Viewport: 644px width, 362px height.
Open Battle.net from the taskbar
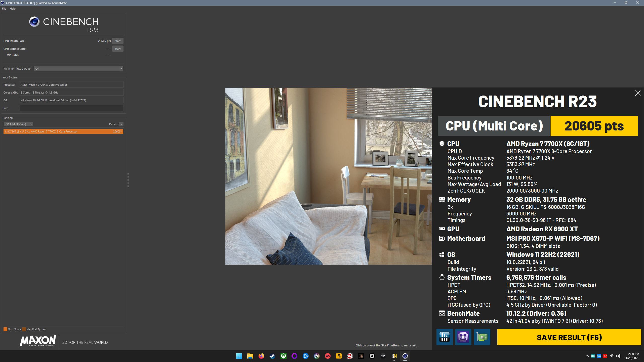(x=306, y=356)
